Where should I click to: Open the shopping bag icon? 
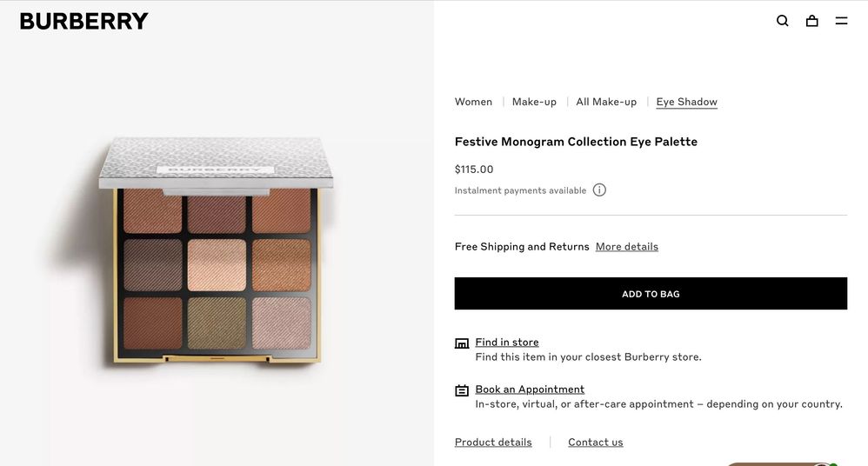[x=811, y=21]
